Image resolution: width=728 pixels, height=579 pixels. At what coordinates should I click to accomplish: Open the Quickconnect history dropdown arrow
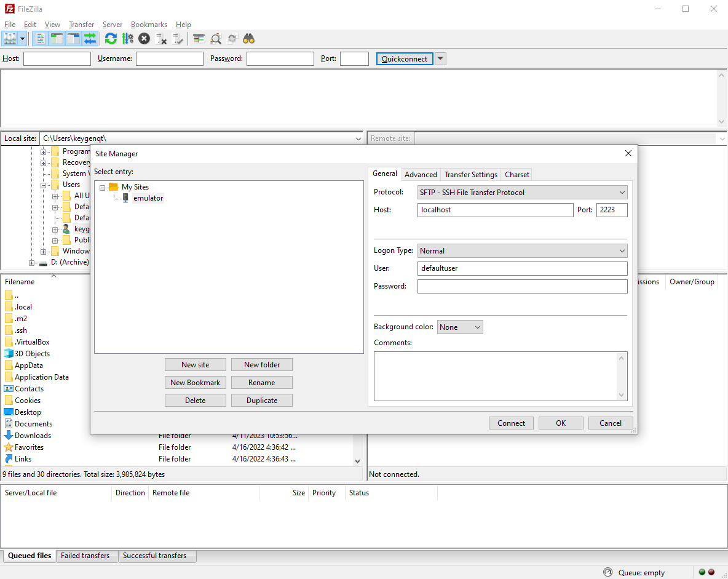click(x=441, y=58)
